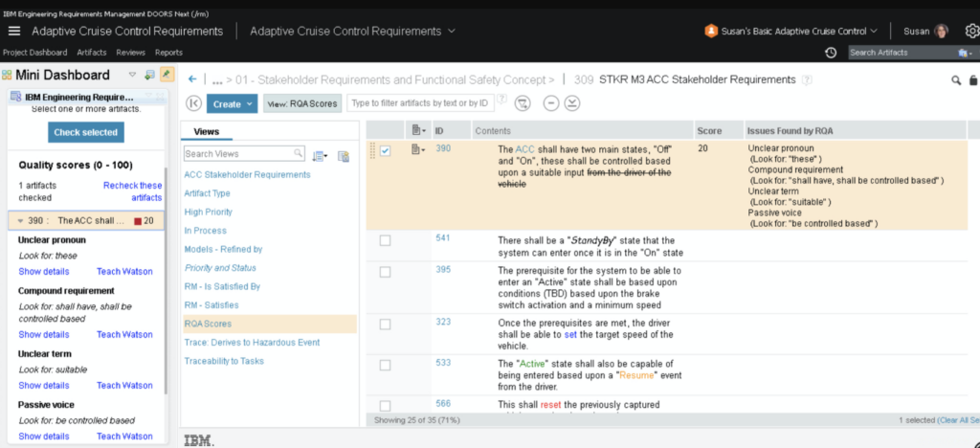Viewport: 980px width, 448px height.
Task: Open the Reviews menu
Action: tap(130, 53)
